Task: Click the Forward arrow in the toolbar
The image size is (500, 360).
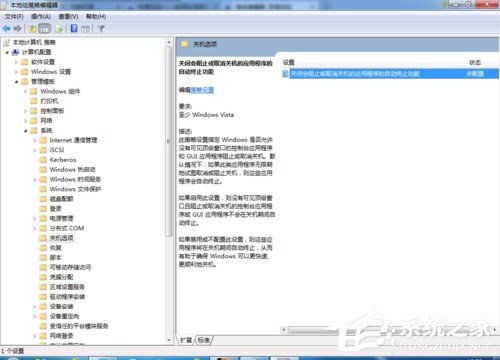Action: click(x=18, y=29)
